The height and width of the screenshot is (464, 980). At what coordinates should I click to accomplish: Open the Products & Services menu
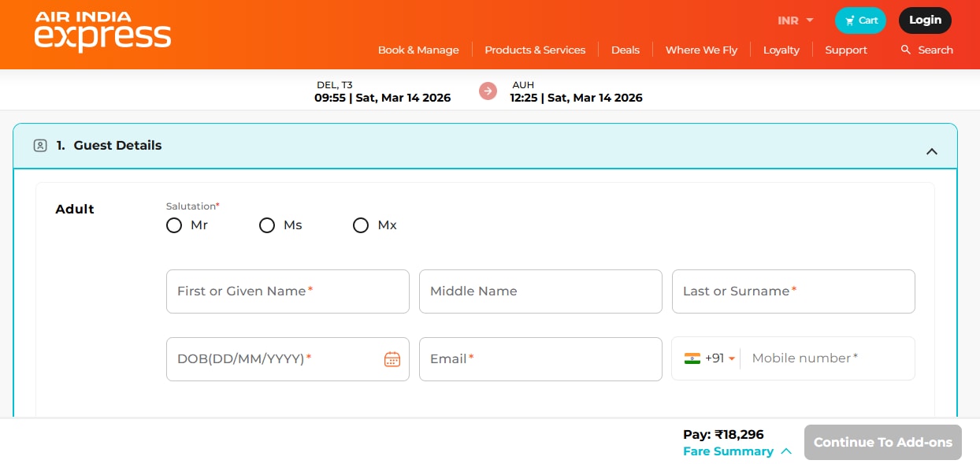(535, 50)
